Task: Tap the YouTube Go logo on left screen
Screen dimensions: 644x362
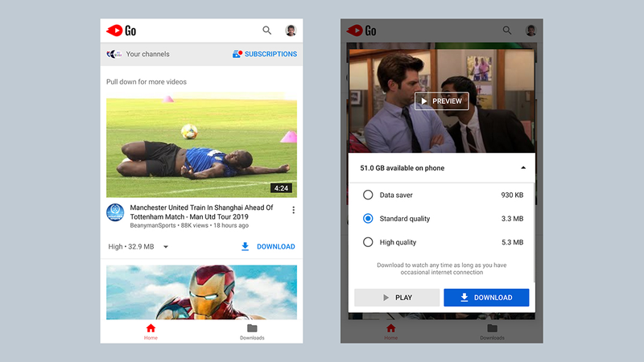Action: click(x=122, y=31)
